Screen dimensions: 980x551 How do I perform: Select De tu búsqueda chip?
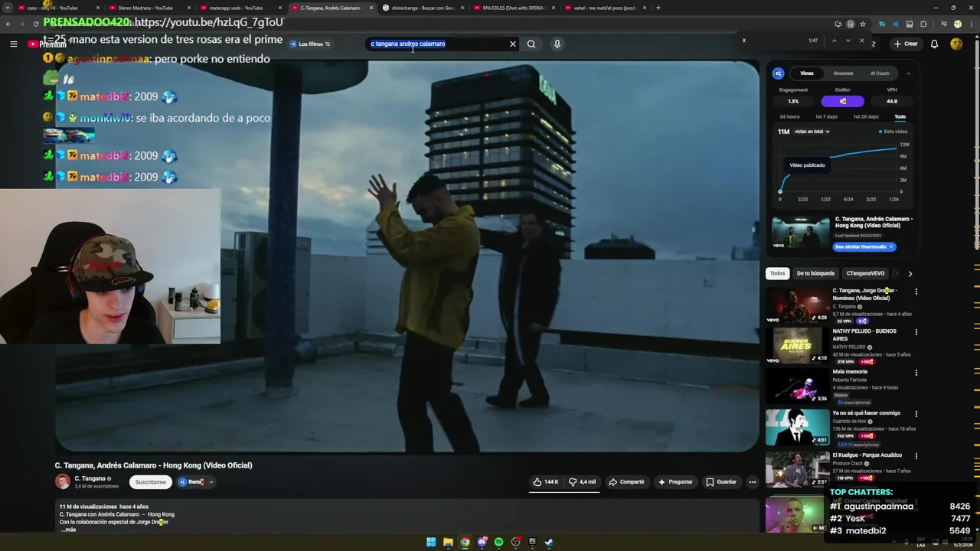point(815,273)
